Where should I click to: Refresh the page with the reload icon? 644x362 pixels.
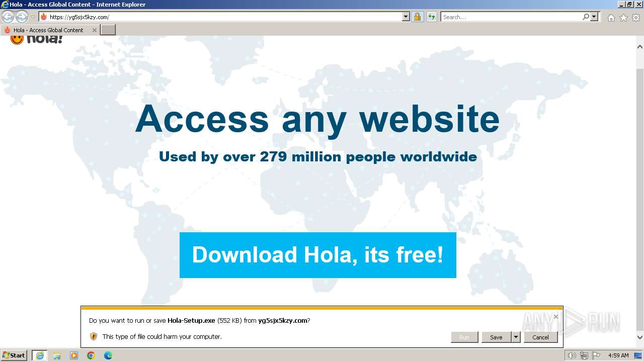(431, 17)
